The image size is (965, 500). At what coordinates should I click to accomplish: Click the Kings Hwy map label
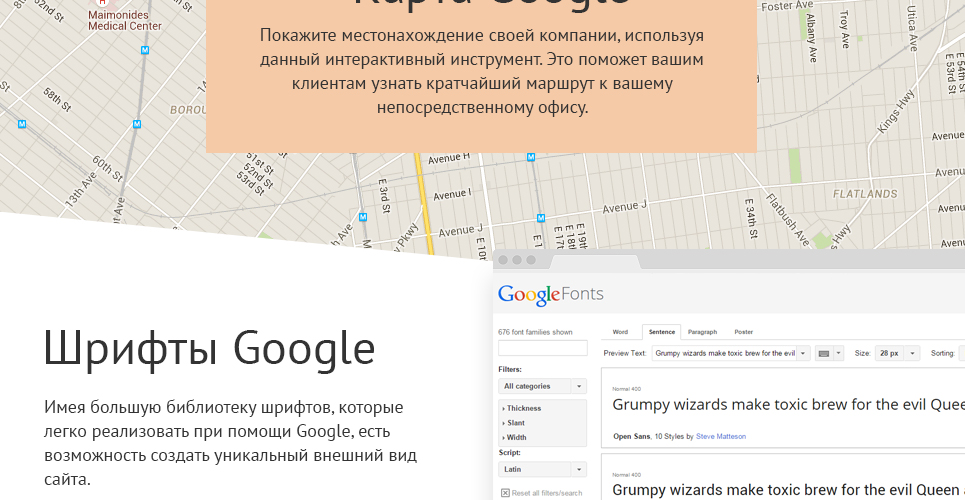(x=896, y=113)
